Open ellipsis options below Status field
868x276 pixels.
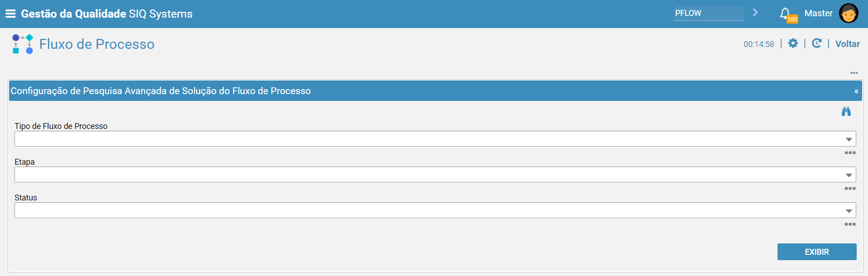(850, 224)
